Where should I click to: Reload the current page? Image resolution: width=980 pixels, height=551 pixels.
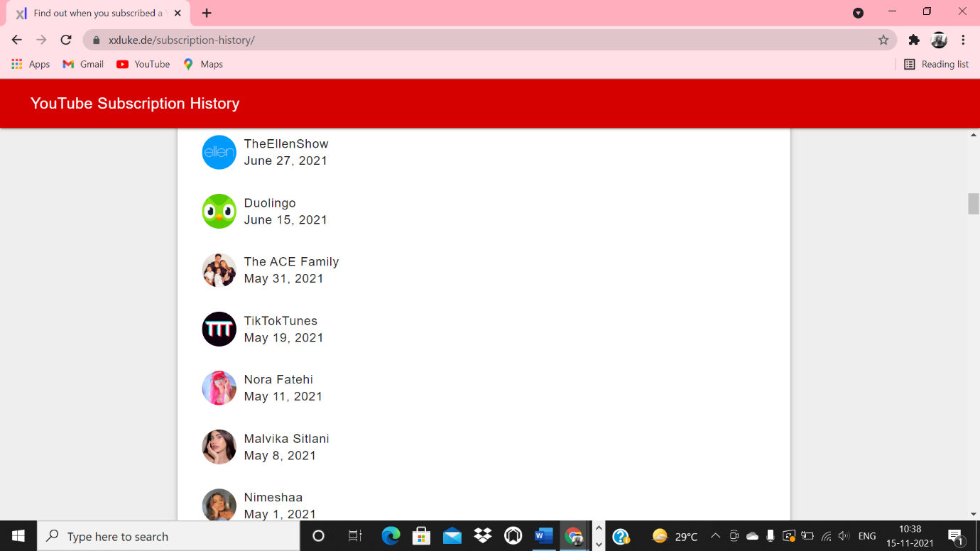click(66, 40)
